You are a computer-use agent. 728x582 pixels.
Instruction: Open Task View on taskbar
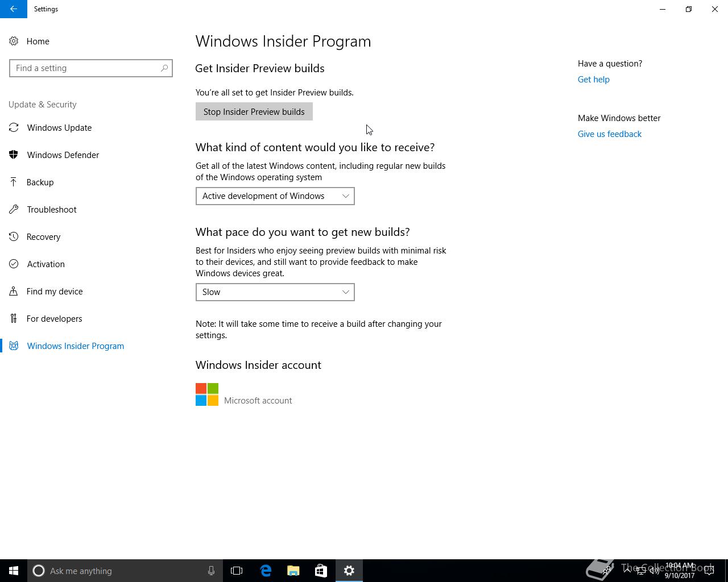point(237,571)
